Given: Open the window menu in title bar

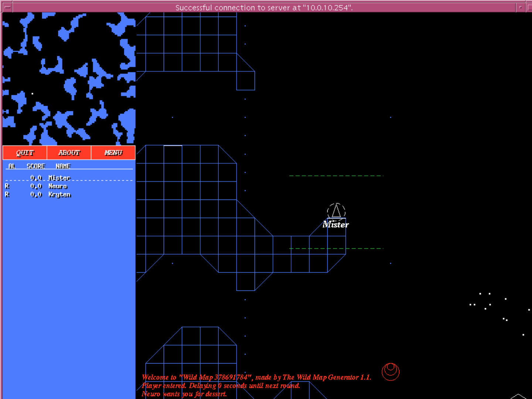Looking at the screenshot, I should pyautogui.click(x=7, y=7).
